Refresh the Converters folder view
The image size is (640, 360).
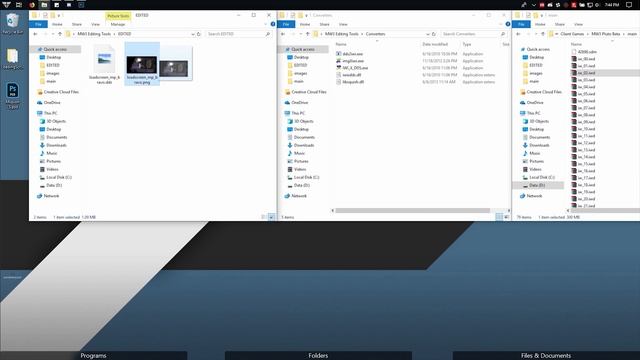click(434, 34)
